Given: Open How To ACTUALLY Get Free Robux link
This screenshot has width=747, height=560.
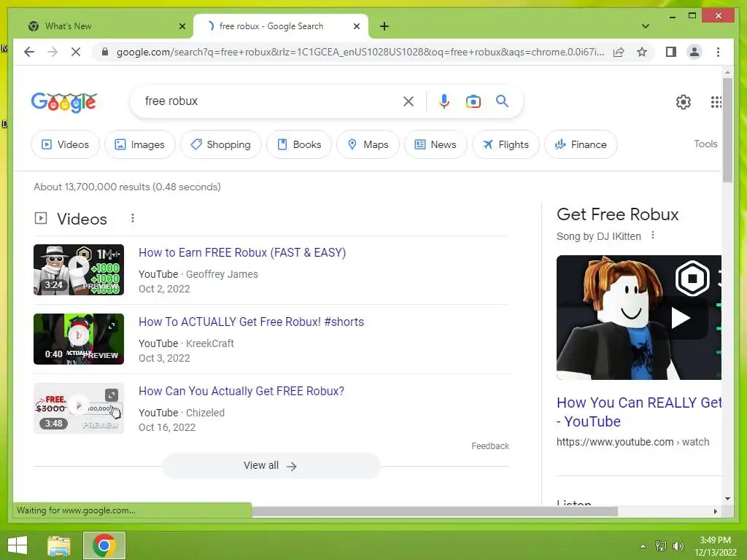Looking at the screenshot, I should 251,322.
